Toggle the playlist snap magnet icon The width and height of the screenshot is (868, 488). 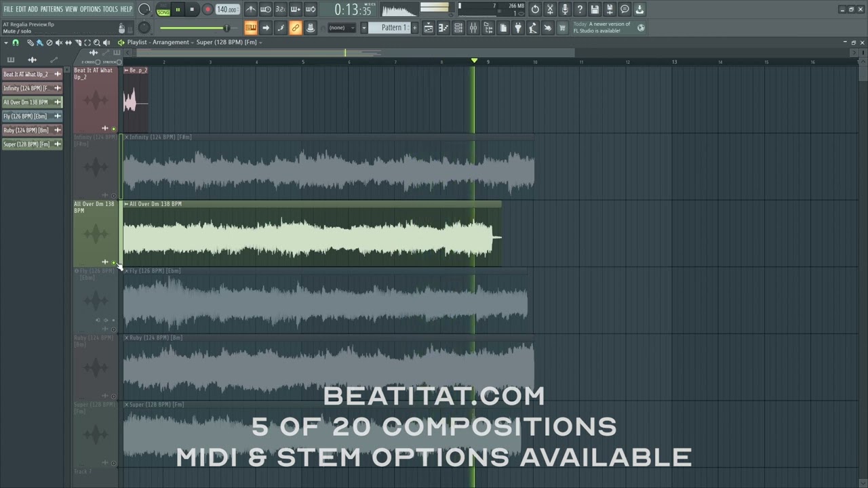(16, 43)
